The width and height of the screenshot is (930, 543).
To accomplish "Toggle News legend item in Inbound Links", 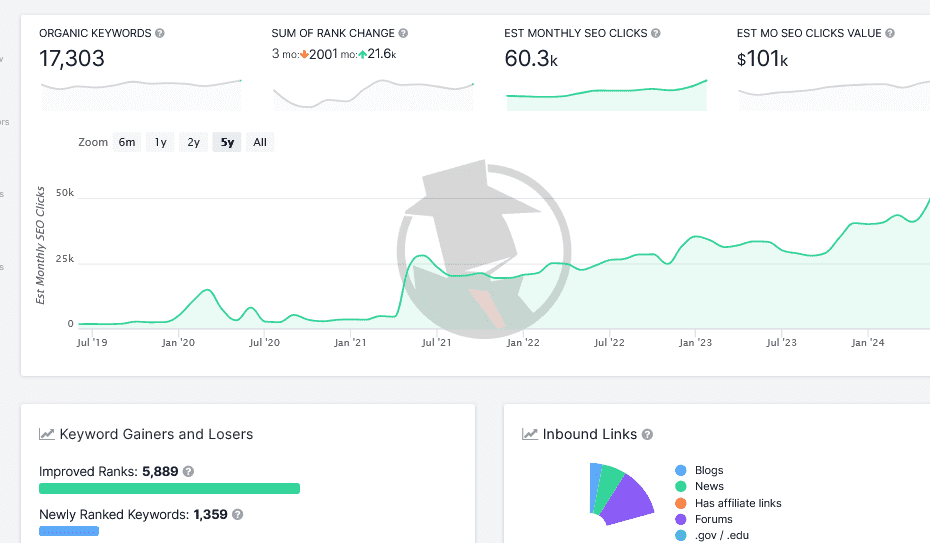I will pyautogui.click(x=699, y=486).
